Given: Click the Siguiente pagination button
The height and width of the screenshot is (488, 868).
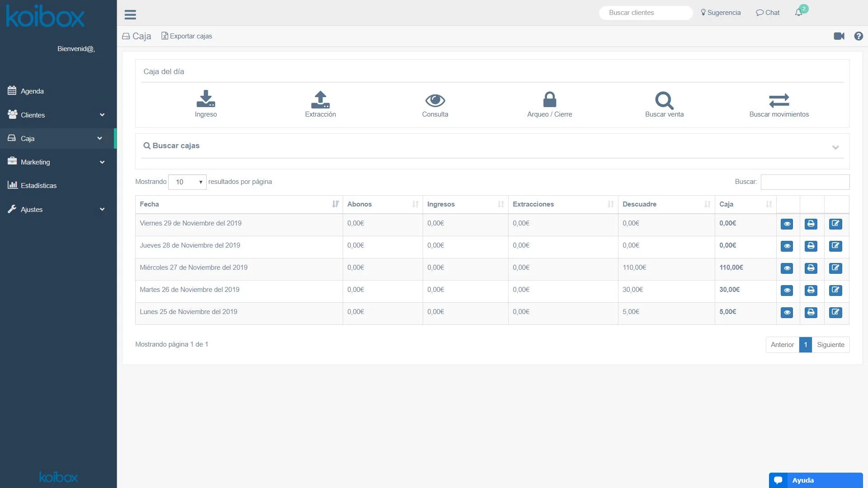Looking at the screenshot, I should [x=830, y=345].
